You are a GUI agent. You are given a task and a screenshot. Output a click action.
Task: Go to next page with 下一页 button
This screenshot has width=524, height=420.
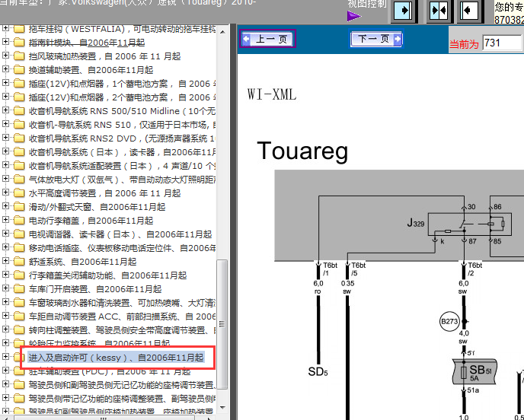click(x=376, y=39)
